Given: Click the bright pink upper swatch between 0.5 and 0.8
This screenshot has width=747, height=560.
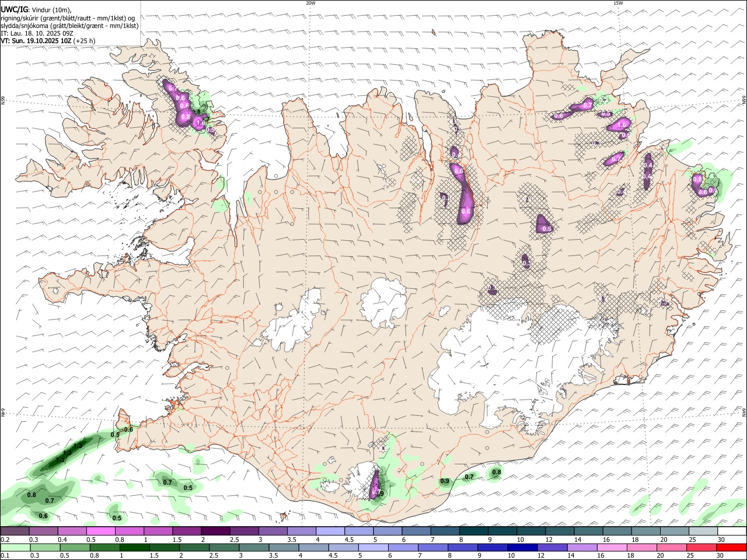Looking at the screenshot, I should (x=101, y=531).
